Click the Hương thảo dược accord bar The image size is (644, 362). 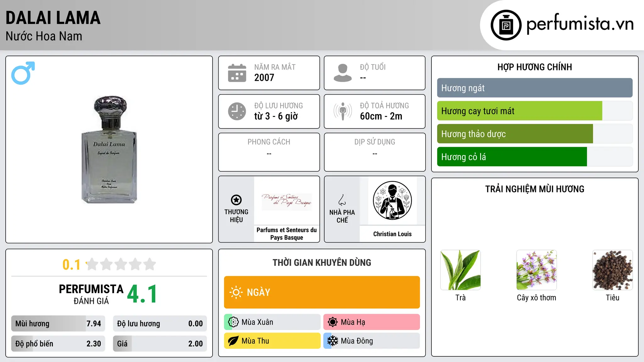535,134
